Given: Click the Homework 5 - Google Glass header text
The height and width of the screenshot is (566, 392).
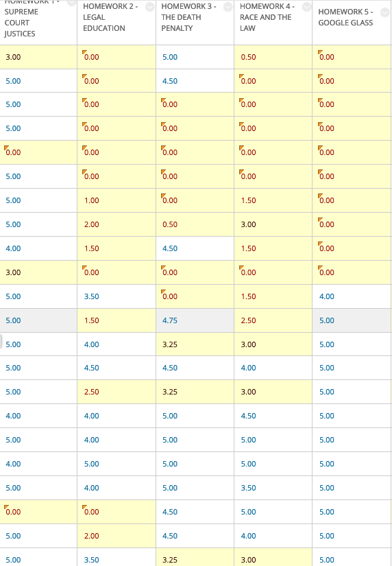Looking at the screenshot, I should click(345, 17).
